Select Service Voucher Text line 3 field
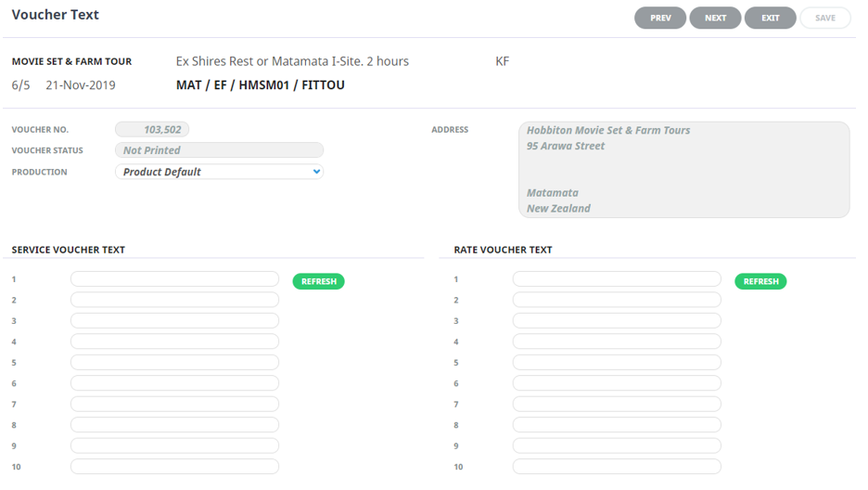Screen dimensions: 868x490 pos(174,321)
